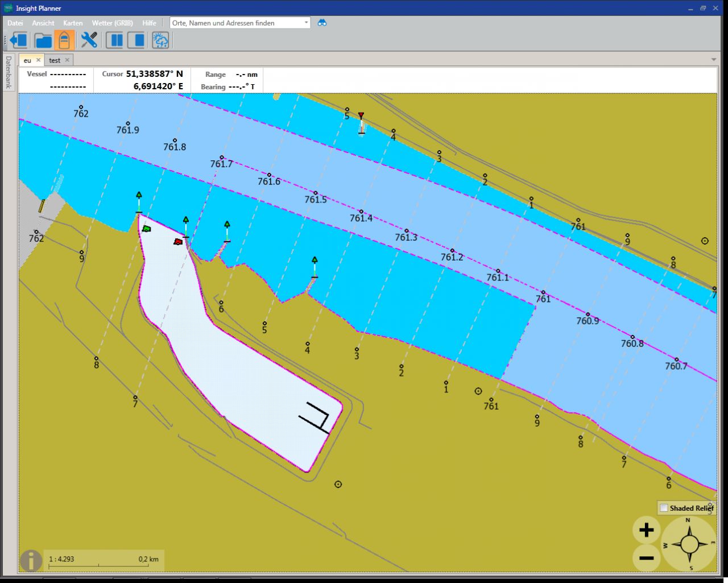Click the binoculars search icon
The image size is (728, 583).
click(322, 23)
